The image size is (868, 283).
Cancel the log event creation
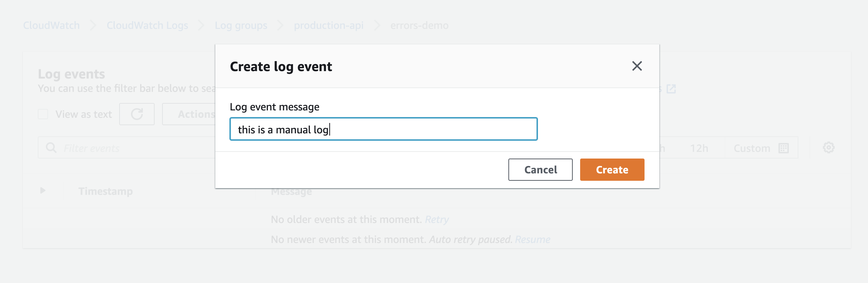coord(540,170)
